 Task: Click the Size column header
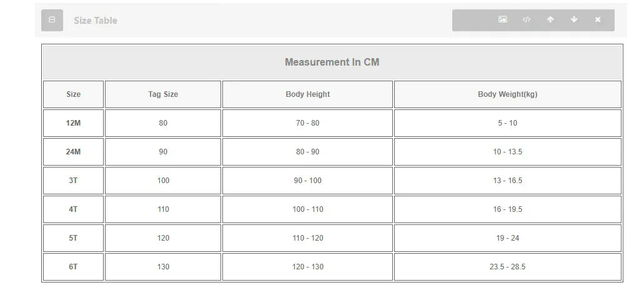(x=73, y=94)
